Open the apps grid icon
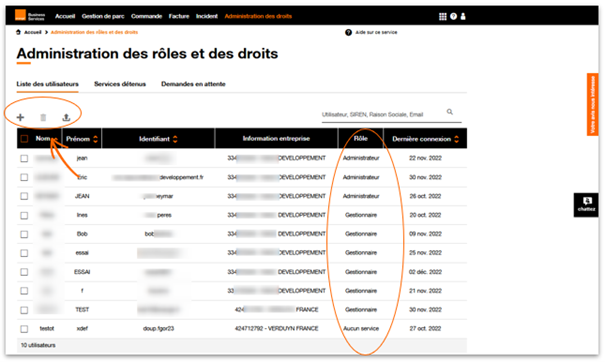 click(x=443, y=16)
